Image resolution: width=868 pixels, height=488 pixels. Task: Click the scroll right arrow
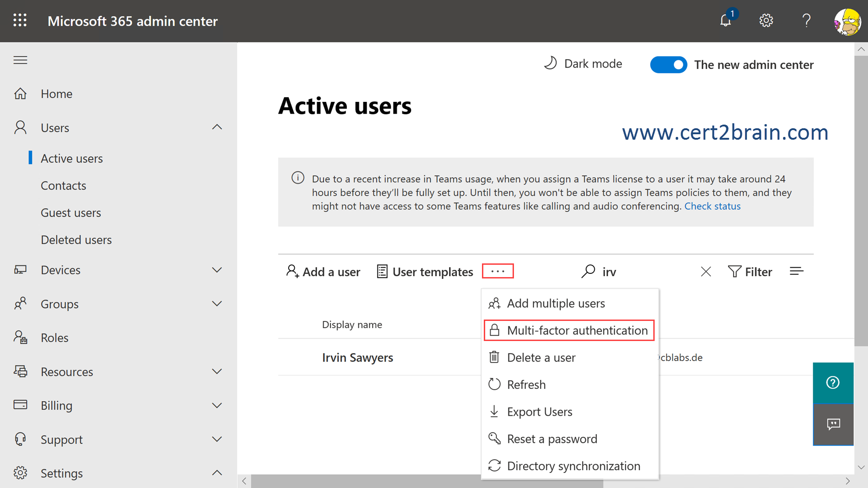coord(847,481)
